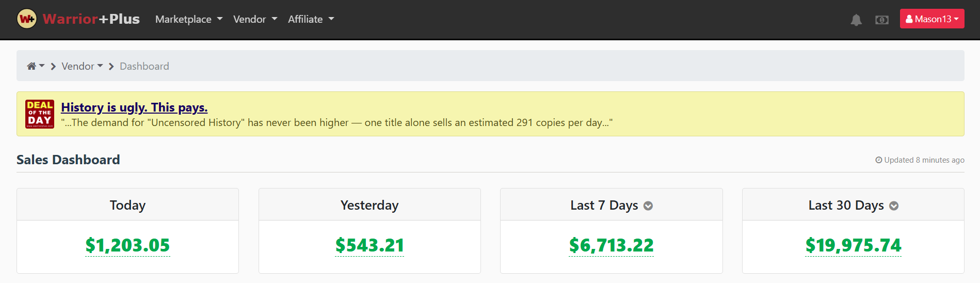Click the Warrior+Plus W+ logo icon
Screen dimensions: 980x283
27,19
